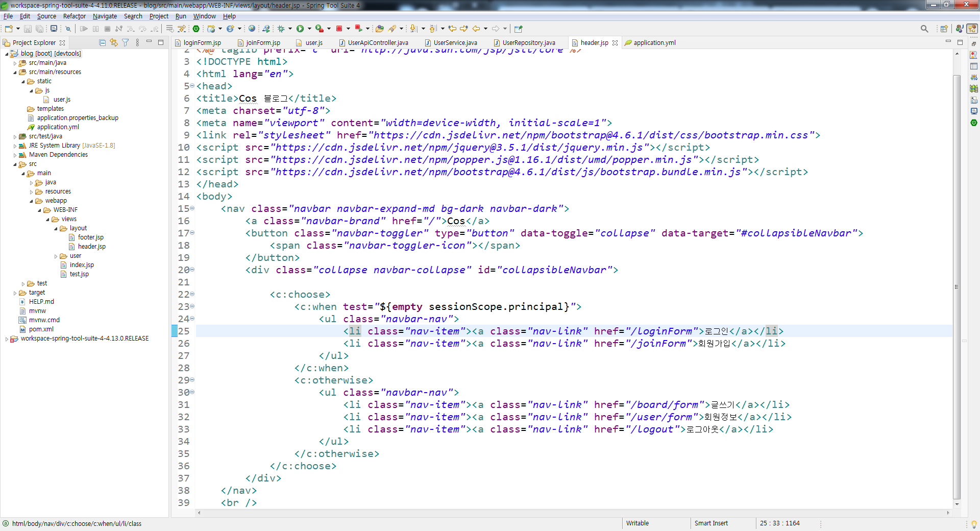Click the editor vertical scrollbar thumb
The image size is (980, 531).
click(x=957, y=286)
